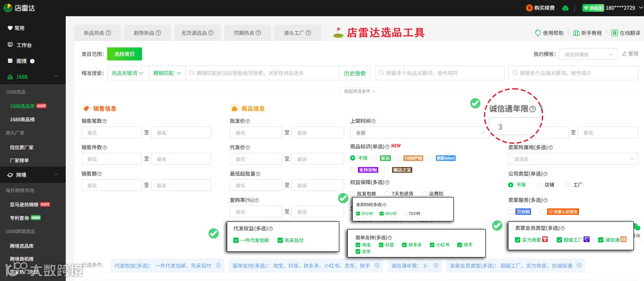Open the 请选择模板 template dropdown
This screenshot has width=644, height=281.
588,54
